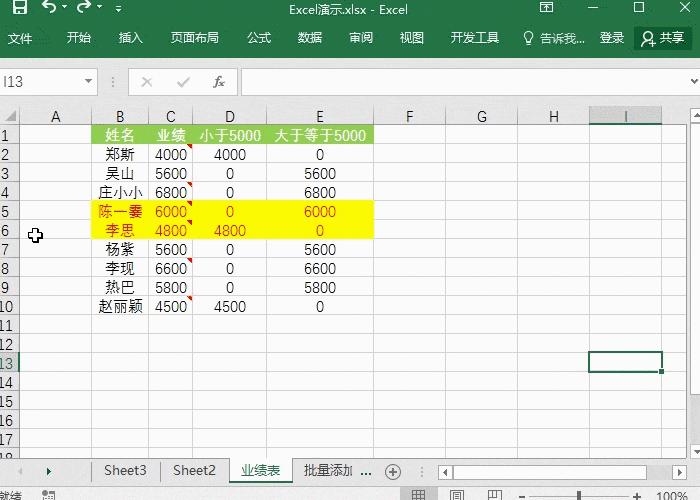700x500 pixels.
Task: Switch to the 批量添加 sheet tab
Action: 328,471
